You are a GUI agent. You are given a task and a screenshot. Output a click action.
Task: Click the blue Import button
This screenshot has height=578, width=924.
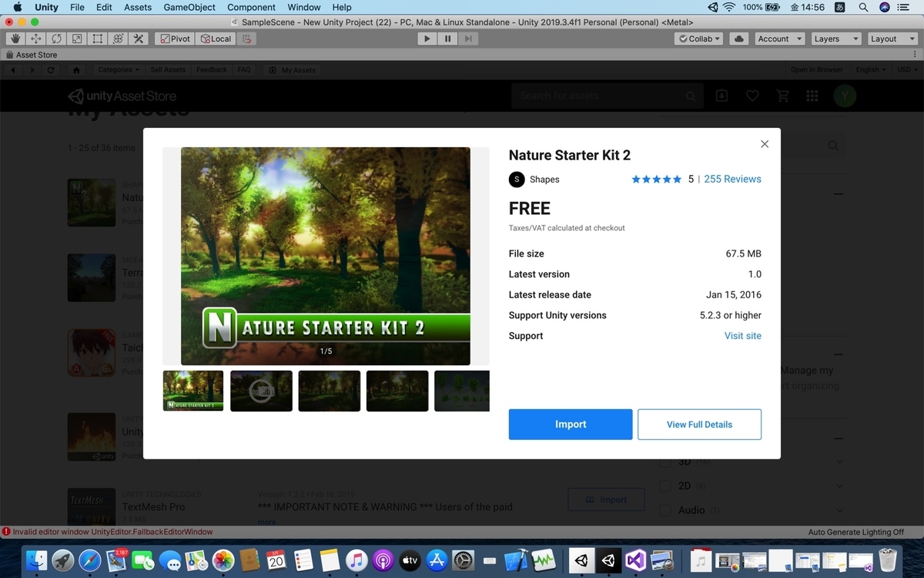point(571,425)
